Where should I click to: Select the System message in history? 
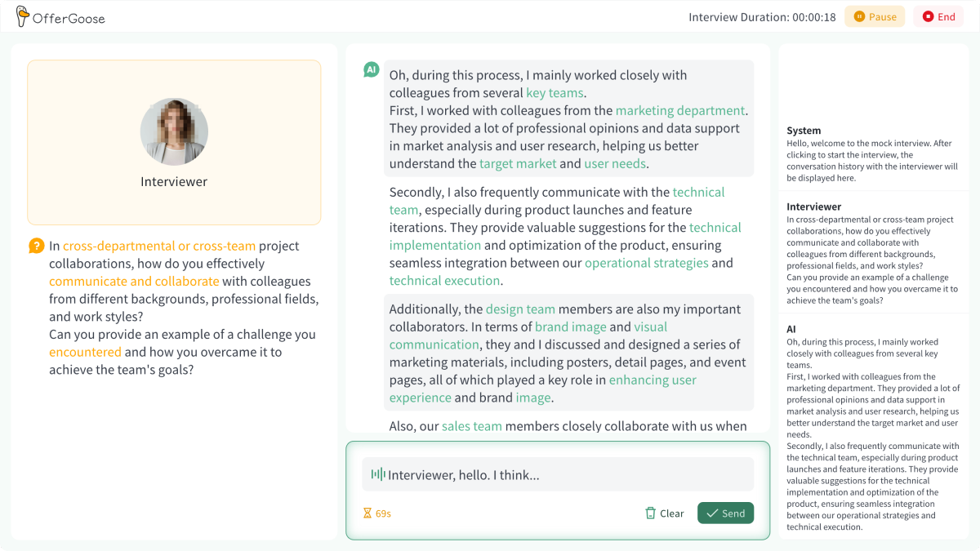click(x=873, y=154)
